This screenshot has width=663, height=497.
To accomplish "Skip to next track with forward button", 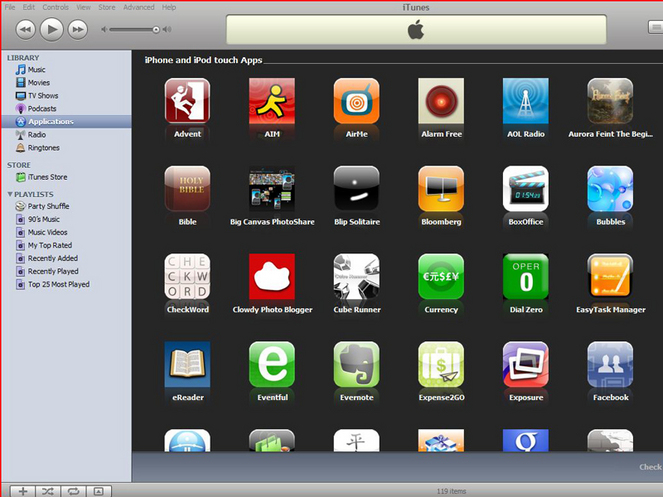I will point(78,30).
